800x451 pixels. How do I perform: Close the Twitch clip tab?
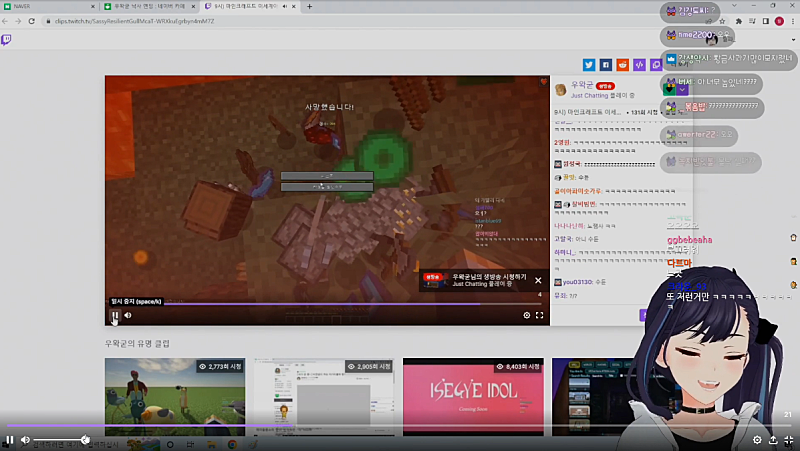point(294,7)
